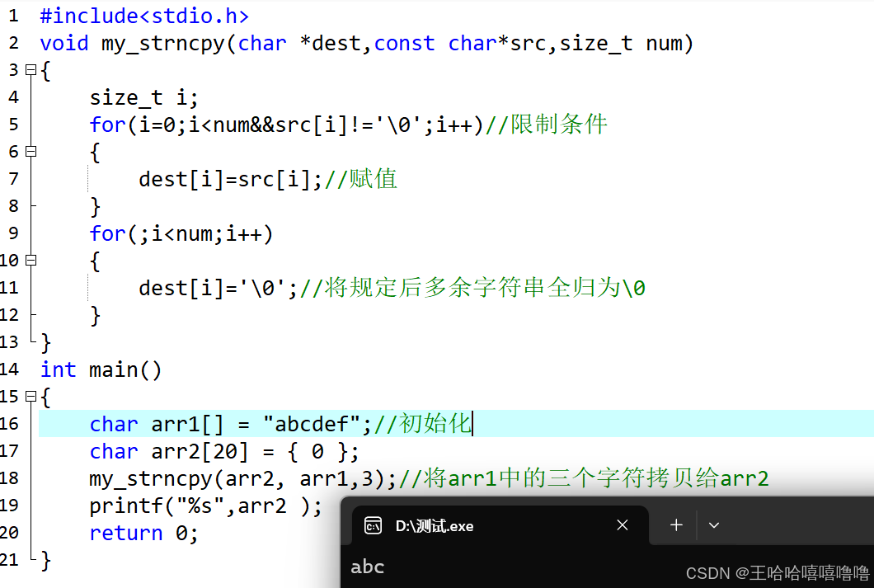Click the '//将规定后多余字符串全归为\0' comment
Screen dimensions: 874x588
point(472,288)
